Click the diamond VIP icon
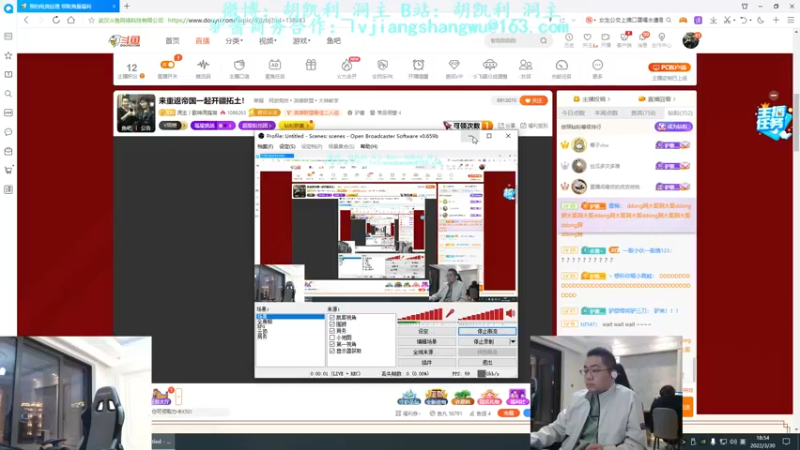The image size is (800, 450). pos(454,65)
